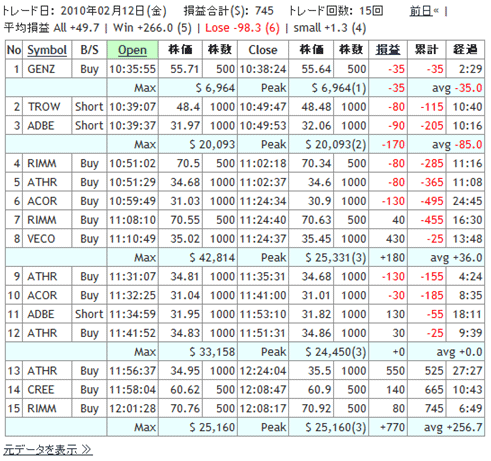This screenshot has width=491, height=461.
Task: Click the 430 profit value for VECO
Action: 395,239
